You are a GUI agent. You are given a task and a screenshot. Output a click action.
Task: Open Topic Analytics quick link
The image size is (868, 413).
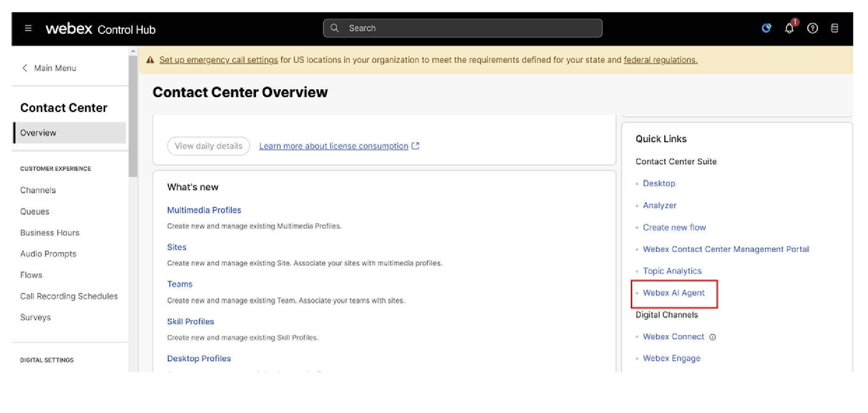click(x=672, y=271)
